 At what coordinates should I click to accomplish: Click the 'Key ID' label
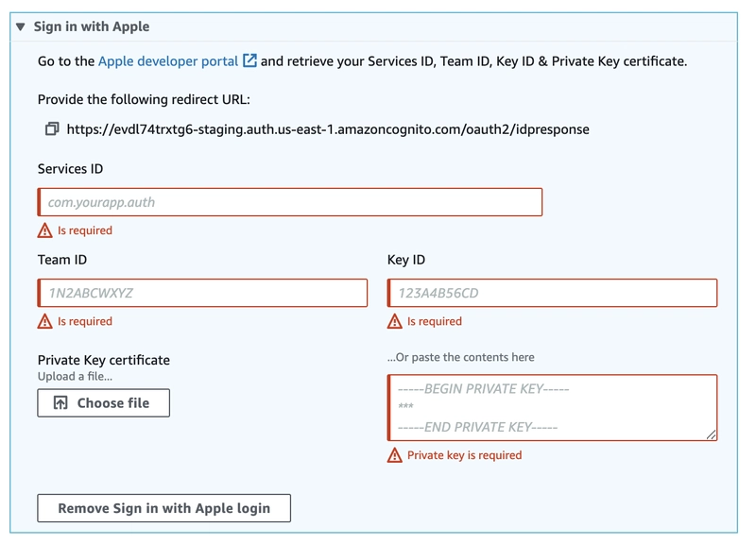click(406, 260)
